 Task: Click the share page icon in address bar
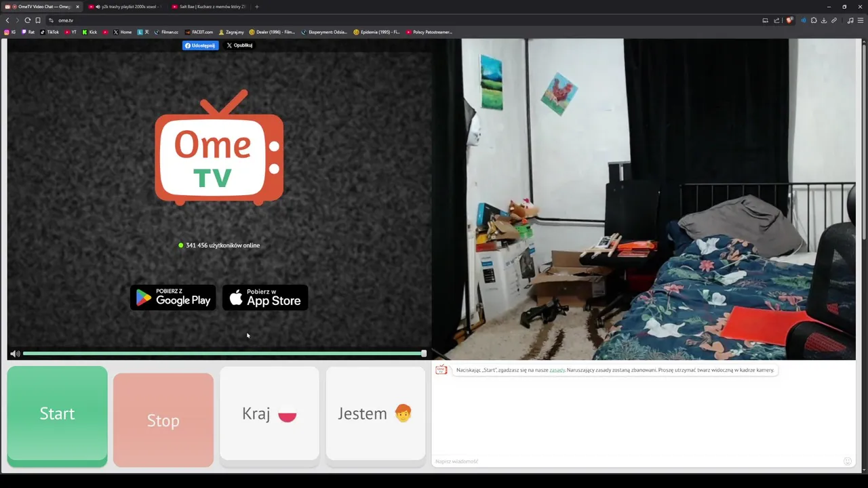pyautogui.click(x=776, y=20)
